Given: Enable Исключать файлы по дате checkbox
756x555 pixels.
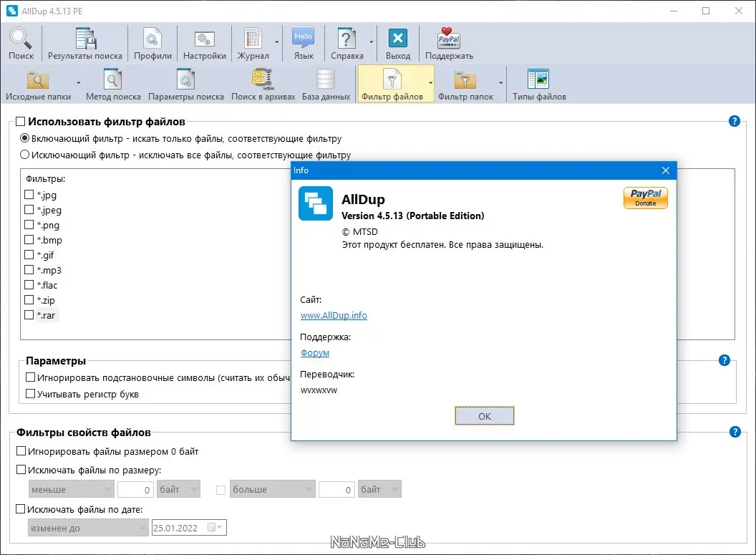Looking at the screenshot, I should 20,508.
